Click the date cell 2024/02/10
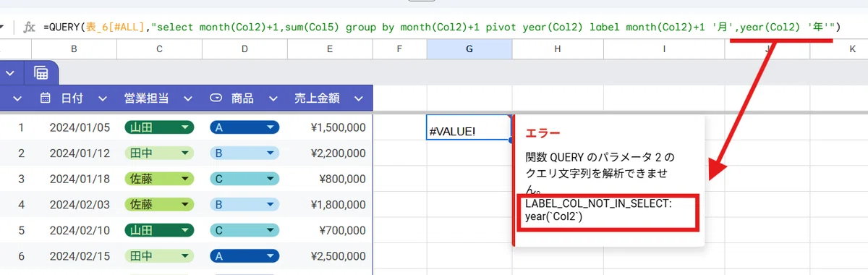 (80, 230)
